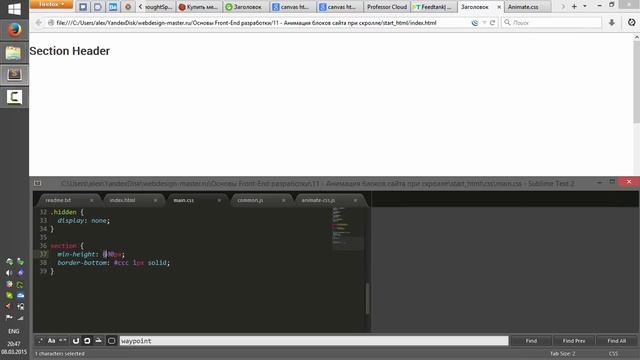Open File Explorer from taskbar

(x=13, y=53)
